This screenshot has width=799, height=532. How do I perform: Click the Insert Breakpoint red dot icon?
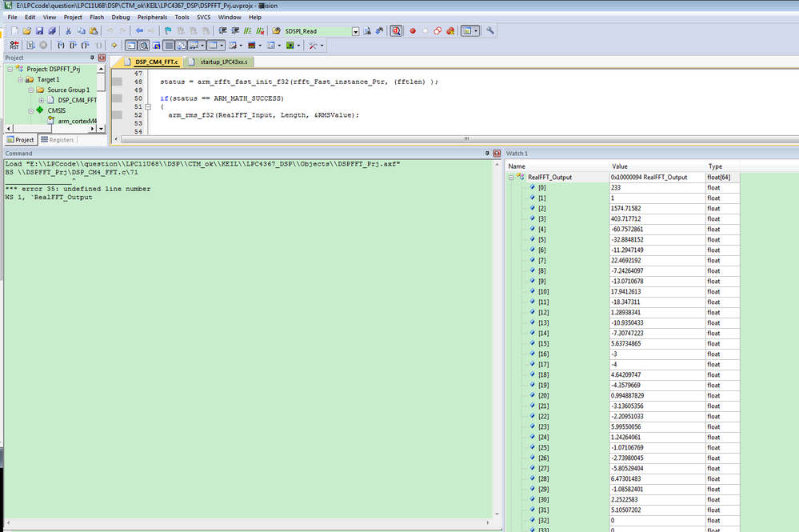click(413, 31)
